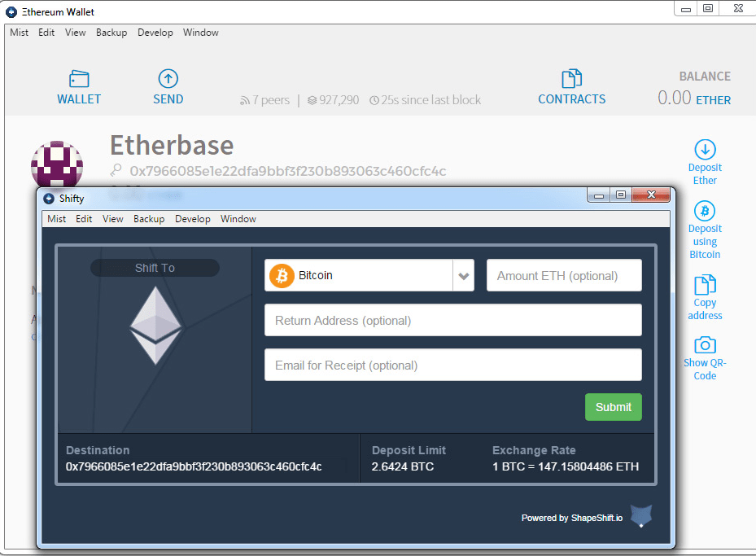Viewport: 756px width, 556px height.
Task: Open View menu in Ethereum Wallet window
Action: pyautogui.click(x=75, y=33)
